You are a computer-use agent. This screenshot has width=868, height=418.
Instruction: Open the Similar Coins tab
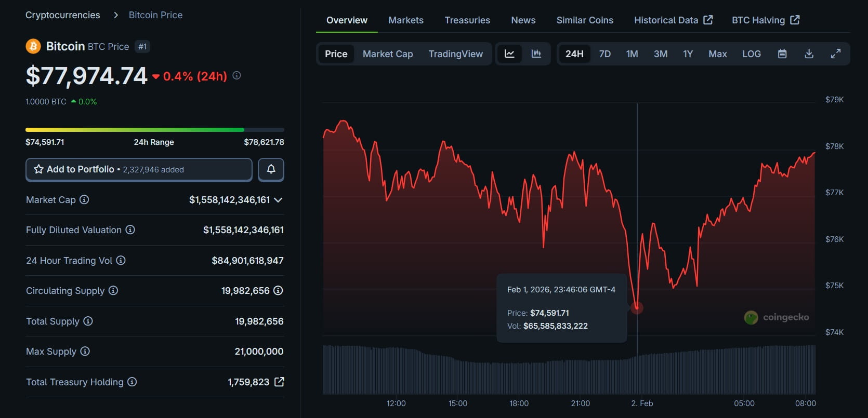pyautogui.click(x=585, y=20)
